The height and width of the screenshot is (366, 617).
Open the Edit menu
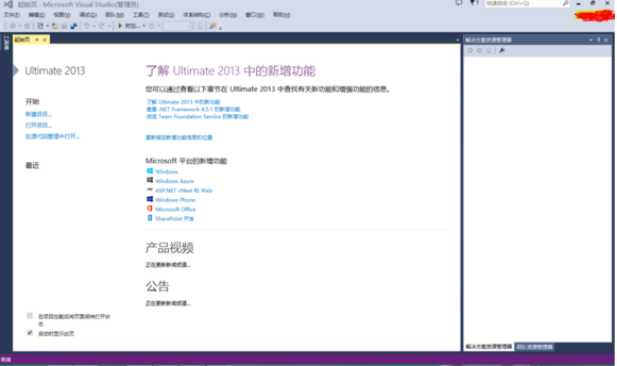pos(37,15)
